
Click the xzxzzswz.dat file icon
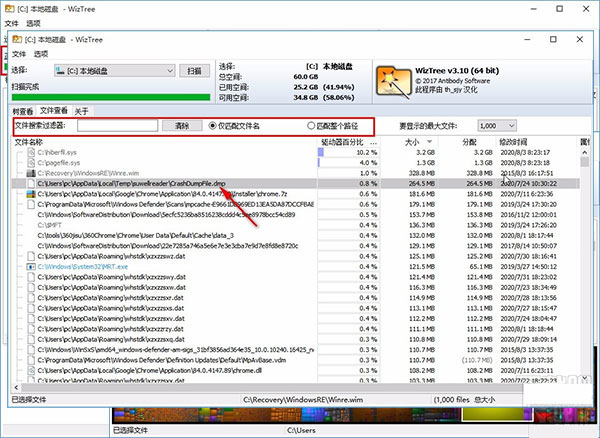(x=31, y=256)
